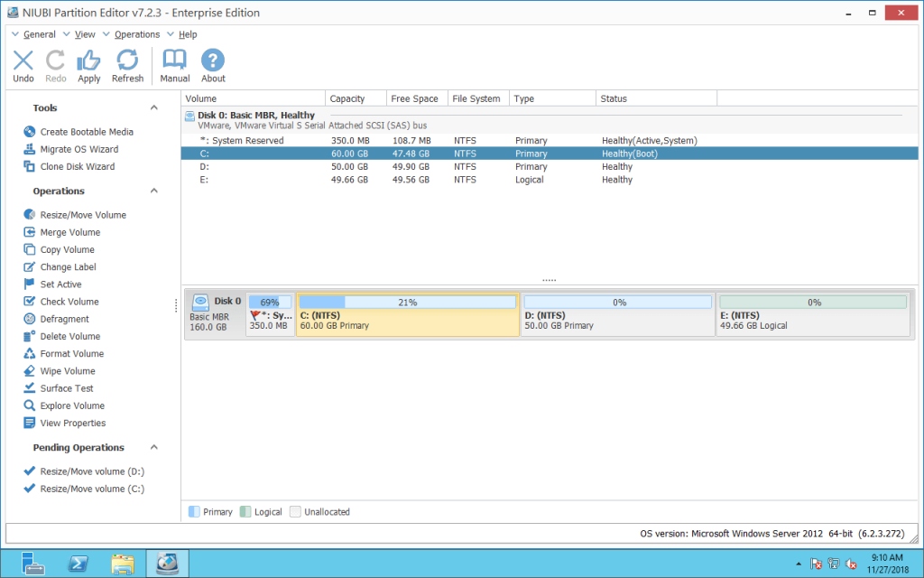Collapse the Operations panel
The image size is (924, 578).
[x=153, y=191]
